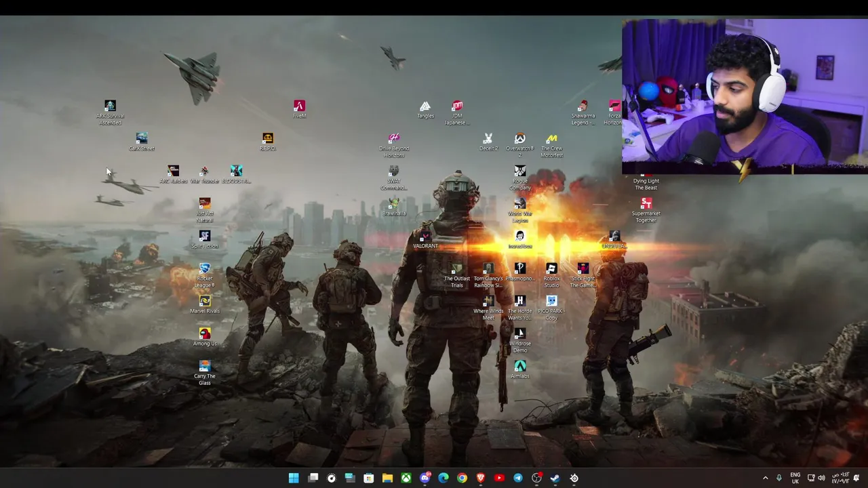The width and height of the screenshot is (868, 488).
Task: Click the VALORANT desktop shortcut
Action: (x=425, y=239)
